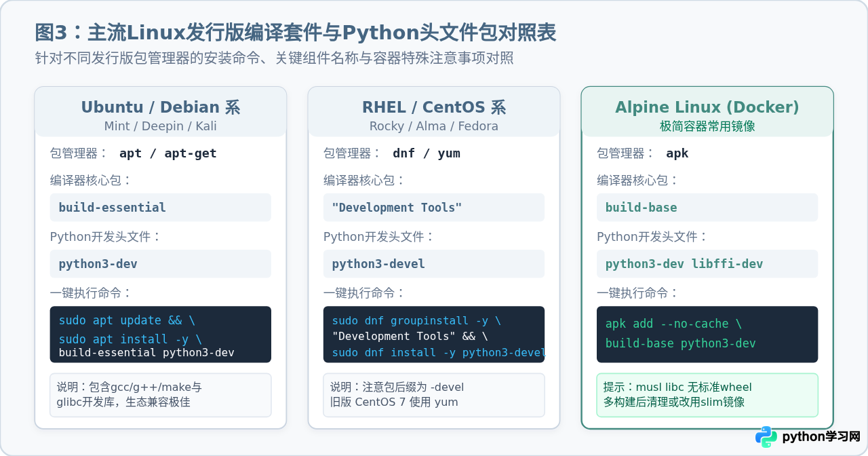Click the Python logo icon
The height and width of the screenshot is (456, 868).
coord(766,437)
